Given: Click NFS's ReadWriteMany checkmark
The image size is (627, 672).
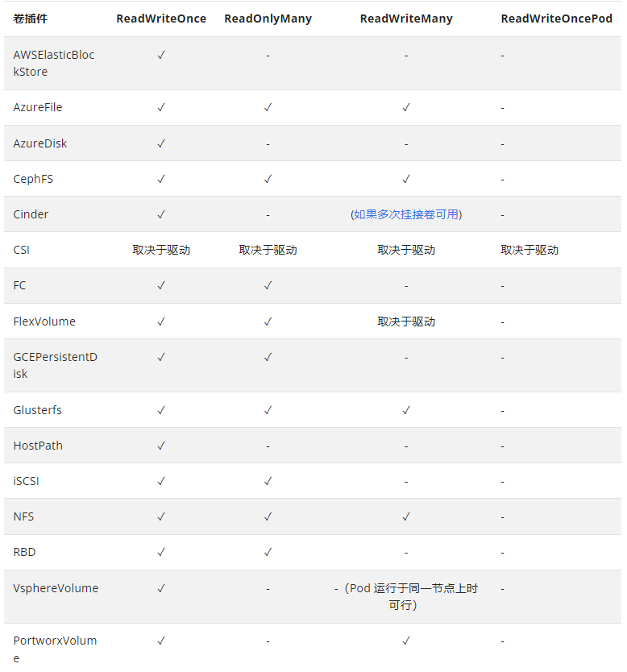Looking at the screenshot, I should [406, 516].
